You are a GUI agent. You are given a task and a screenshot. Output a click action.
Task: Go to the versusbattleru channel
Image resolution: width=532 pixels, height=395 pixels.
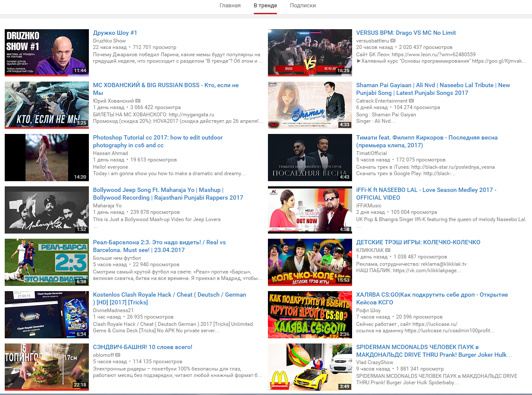372,40
